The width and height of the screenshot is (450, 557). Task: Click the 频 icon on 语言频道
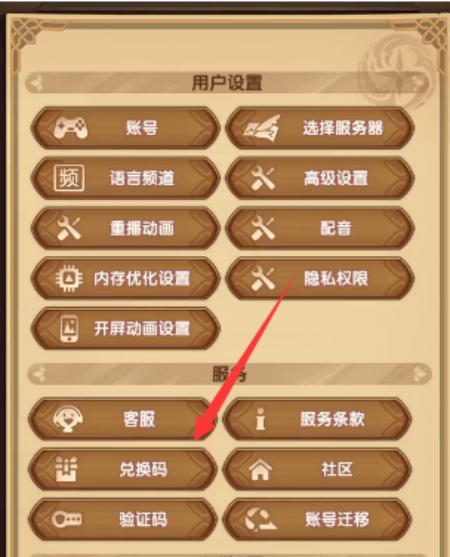coord(69,178)
